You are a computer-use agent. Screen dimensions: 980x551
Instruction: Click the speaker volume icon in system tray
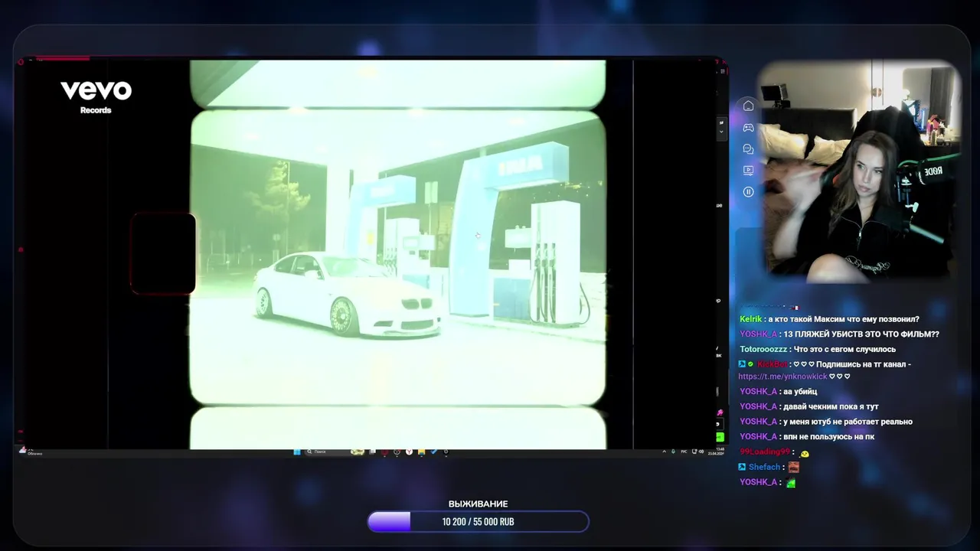[701, 452]
